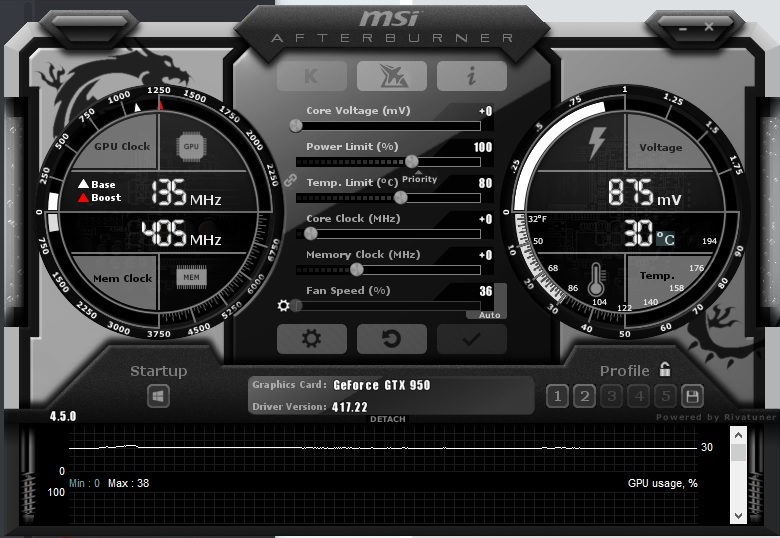Screen dimensions: 780x538
Task: Reset settings with the circular arrow button
Action: pos(391,339)
